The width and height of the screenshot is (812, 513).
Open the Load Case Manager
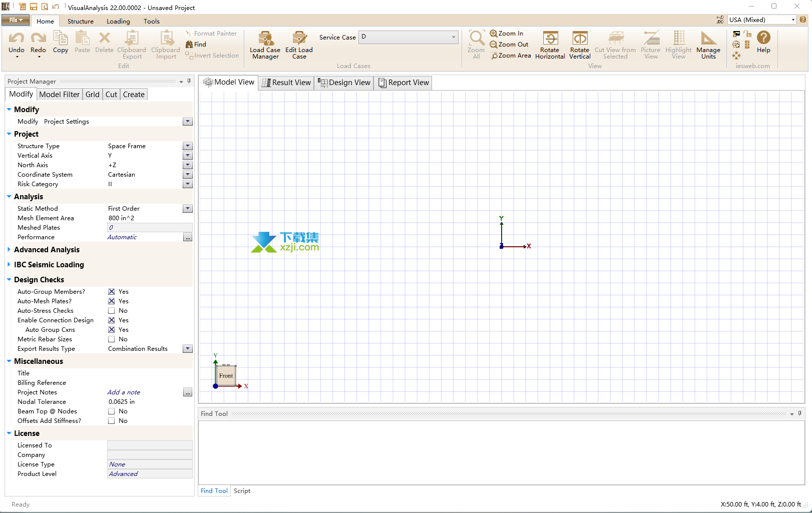tap(265, 45)
